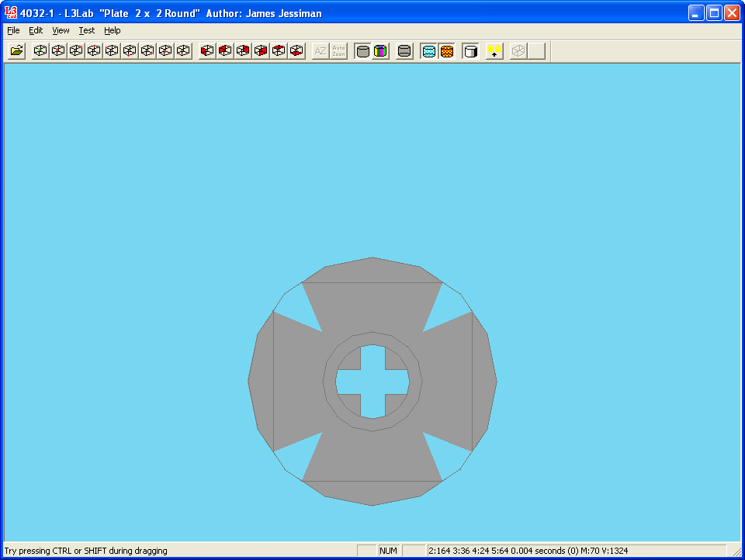
Task: Click the render statistics text in status bar
Action: point(528,551)
